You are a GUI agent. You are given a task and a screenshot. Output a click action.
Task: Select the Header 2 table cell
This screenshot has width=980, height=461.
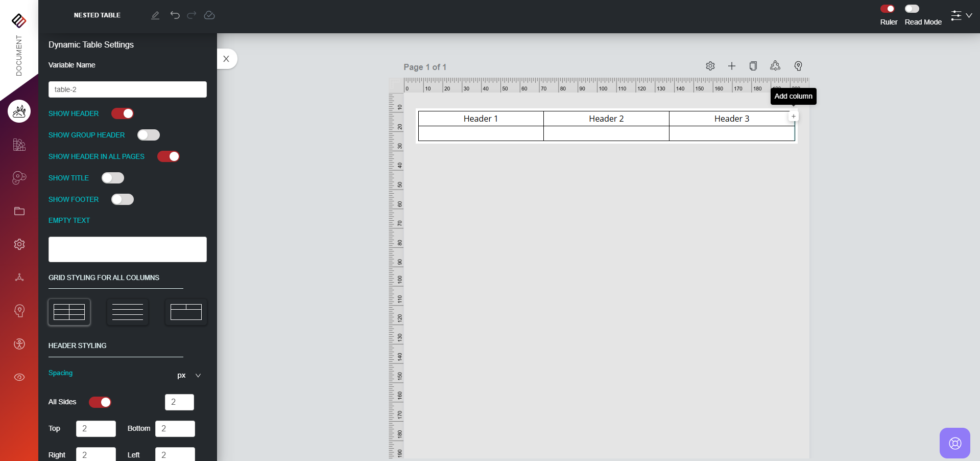point(606,119)
